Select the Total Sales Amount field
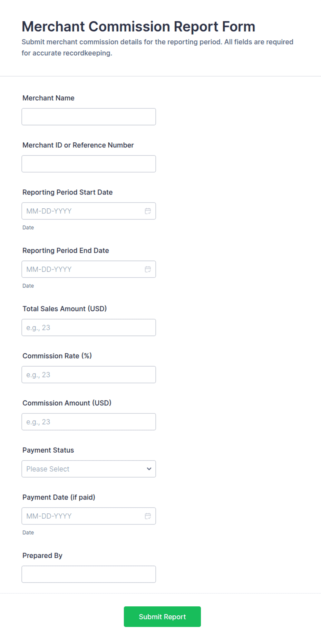The image size is (321, 644). coord(89,328)
